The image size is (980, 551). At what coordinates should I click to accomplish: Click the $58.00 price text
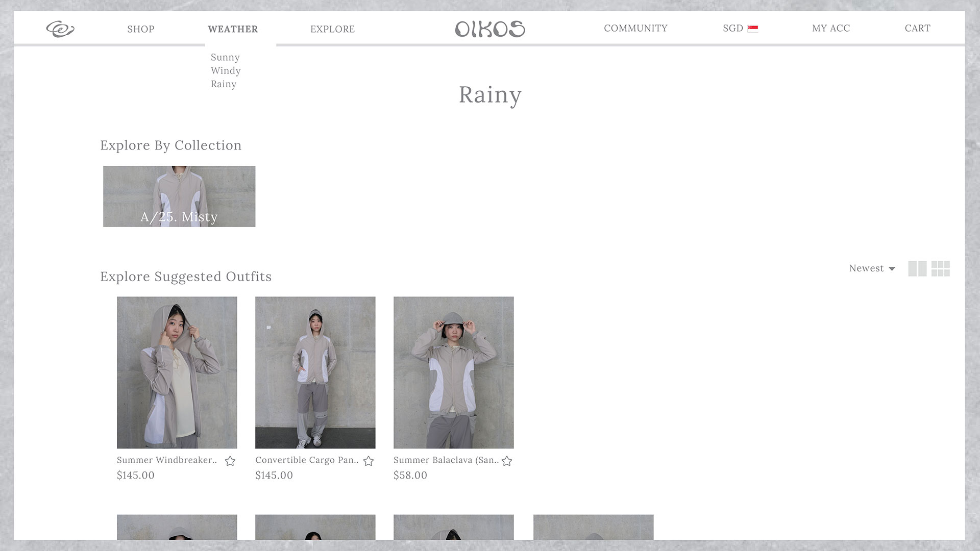tap(410, 475)
